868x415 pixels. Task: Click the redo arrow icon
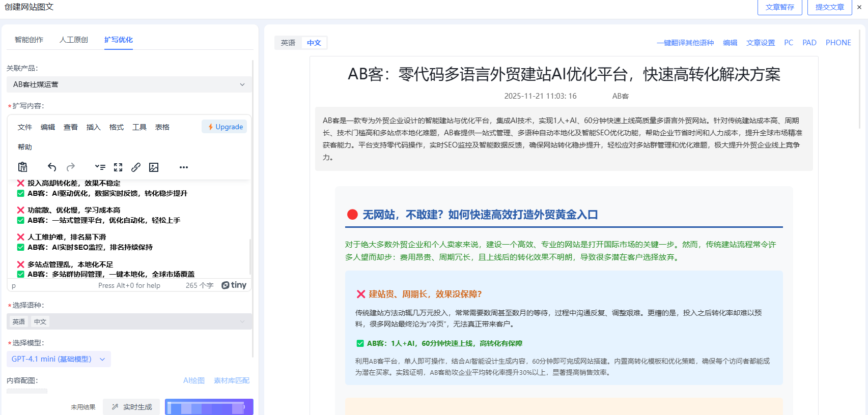tap(71, 167)
